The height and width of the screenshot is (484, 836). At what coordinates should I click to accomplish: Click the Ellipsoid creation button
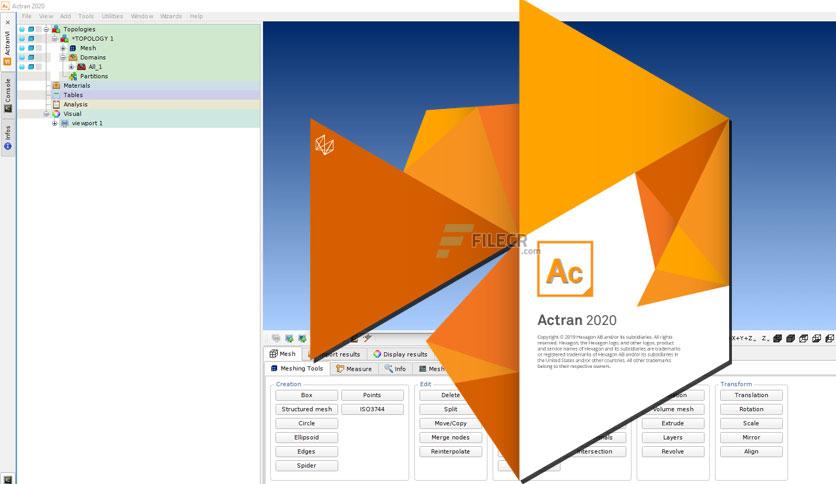(307, 437)
